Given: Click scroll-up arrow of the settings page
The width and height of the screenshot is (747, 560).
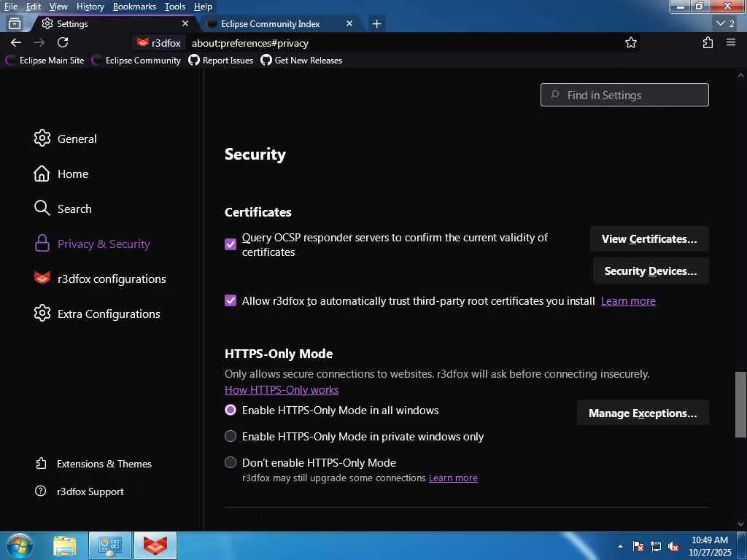Looking at the screenshot, I should (740, 75).
